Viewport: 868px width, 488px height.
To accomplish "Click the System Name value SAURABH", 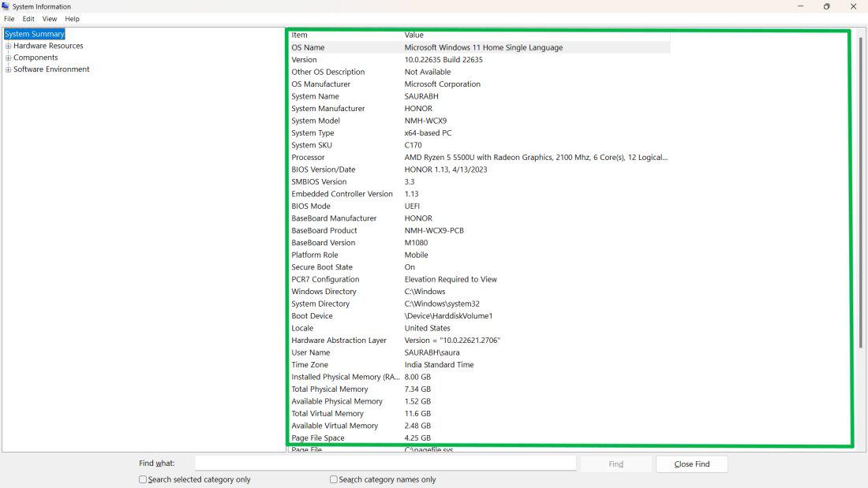I will [x=421, y=96].
